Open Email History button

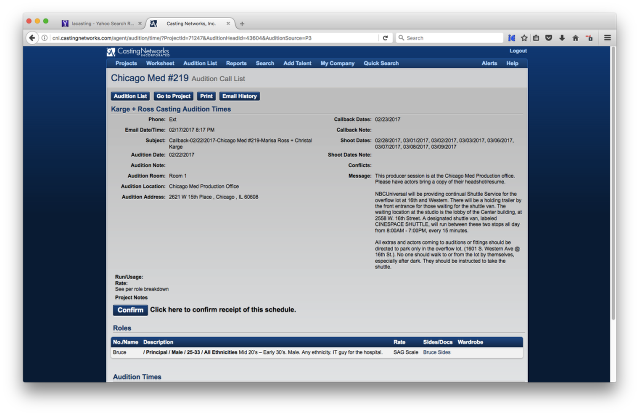click(240, 96)
